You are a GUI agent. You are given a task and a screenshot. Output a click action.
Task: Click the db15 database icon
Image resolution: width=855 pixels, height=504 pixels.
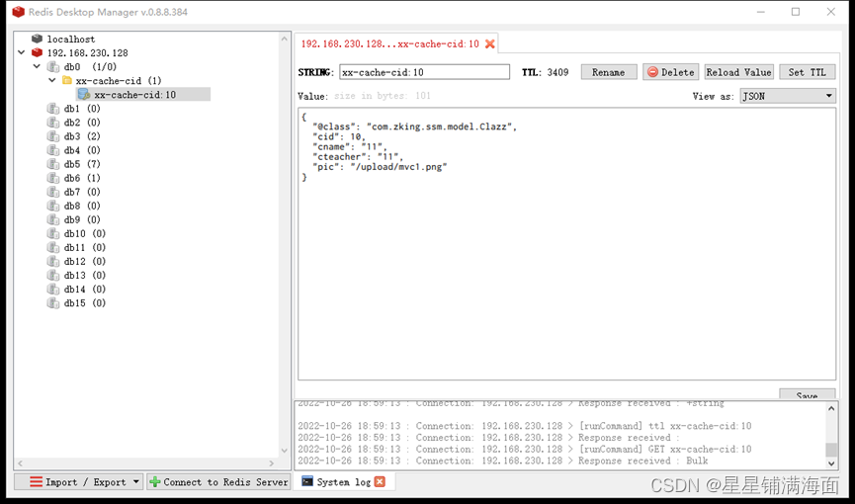53,303
